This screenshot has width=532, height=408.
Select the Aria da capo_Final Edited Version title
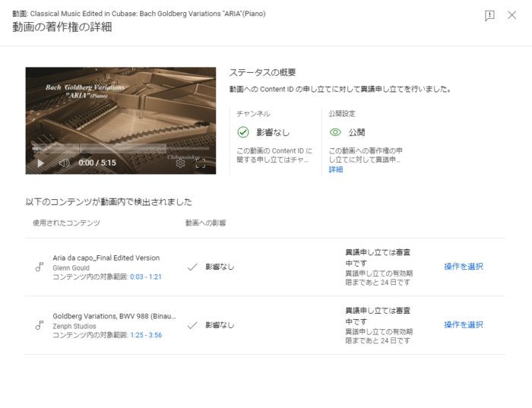click(x=106, y=258)
